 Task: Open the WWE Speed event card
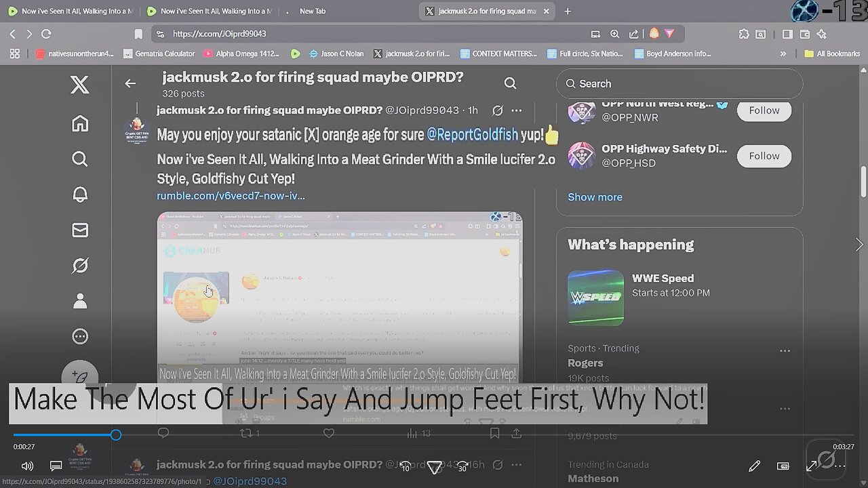click(679, 297)
